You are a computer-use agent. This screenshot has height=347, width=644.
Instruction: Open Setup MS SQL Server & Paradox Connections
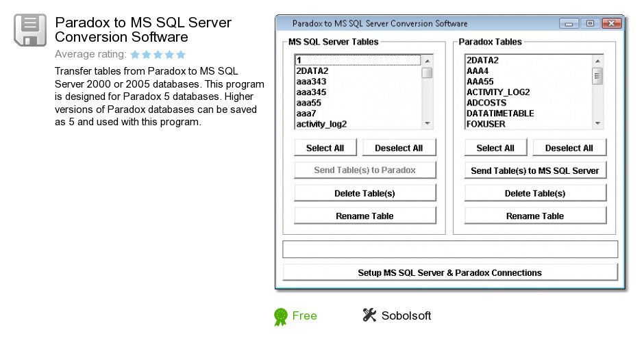click(450, 273)
